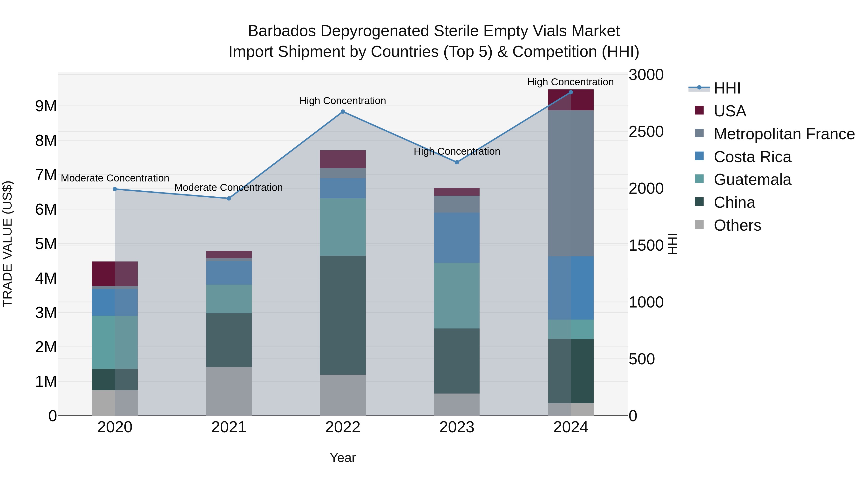
Task: Toggle the Guatemala legend label
Action: [x=753, y=180]
